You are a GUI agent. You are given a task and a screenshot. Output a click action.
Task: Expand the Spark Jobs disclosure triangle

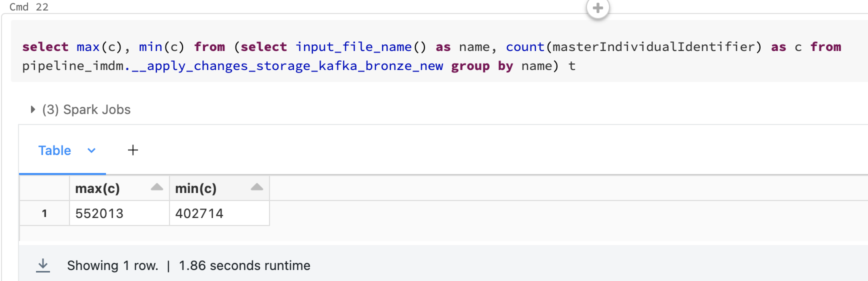[32, 109]
